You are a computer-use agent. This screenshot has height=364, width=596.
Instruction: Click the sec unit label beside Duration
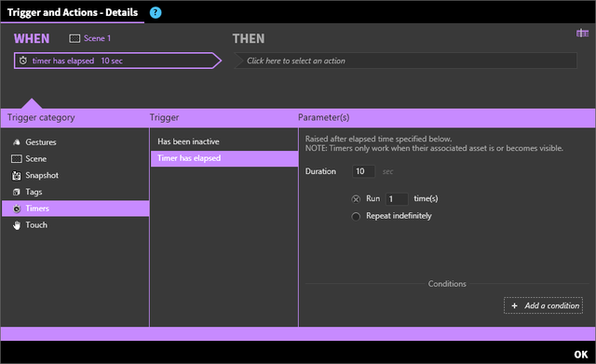tap(387, 171)
